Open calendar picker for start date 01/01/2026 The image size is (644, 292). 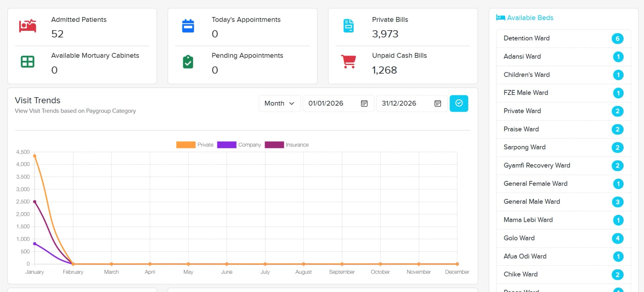click(364, 103)
